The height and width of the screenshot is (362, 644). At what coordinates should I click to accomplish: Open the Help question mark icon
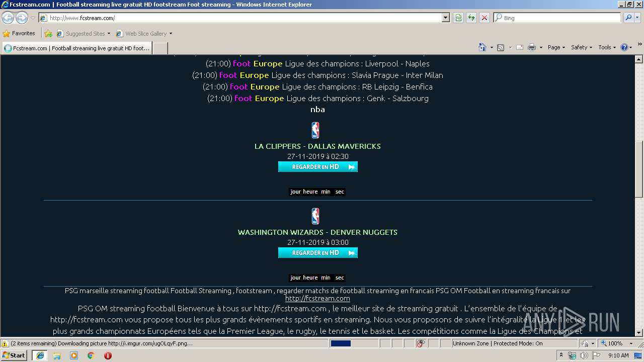pos(624,47)
